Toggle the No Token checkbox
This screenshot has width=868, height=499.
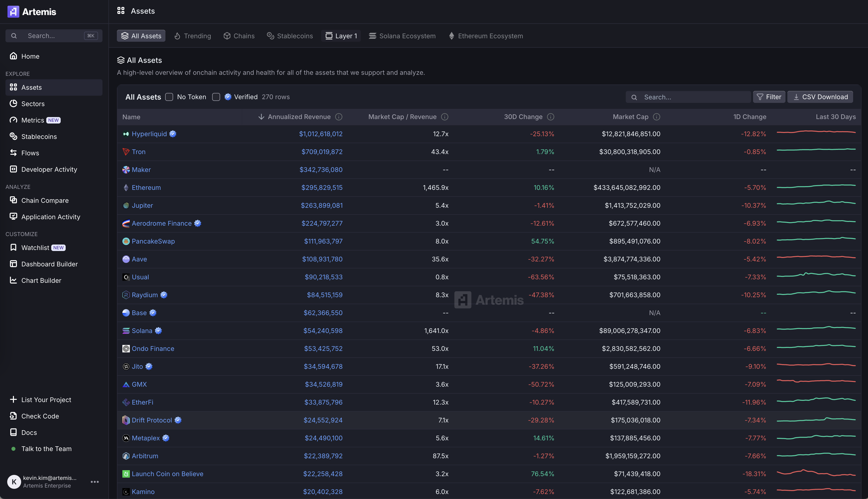pyautogui.click(x=169, y=97)
